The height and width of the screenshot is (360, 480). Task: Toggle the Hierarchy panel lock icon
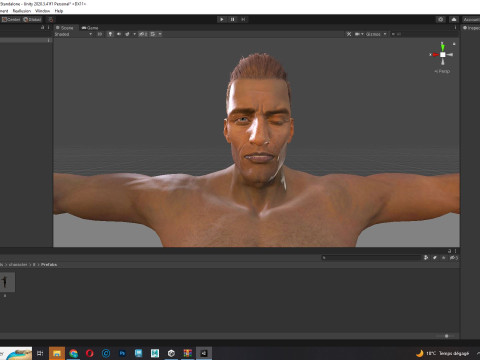point(43,28)
